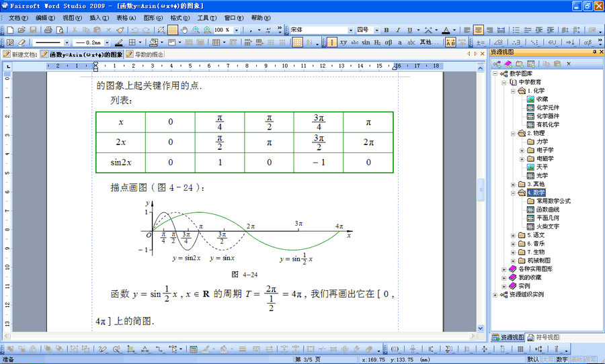
Task: Open the line style dropdown
Action: click(x=67, y=42)
